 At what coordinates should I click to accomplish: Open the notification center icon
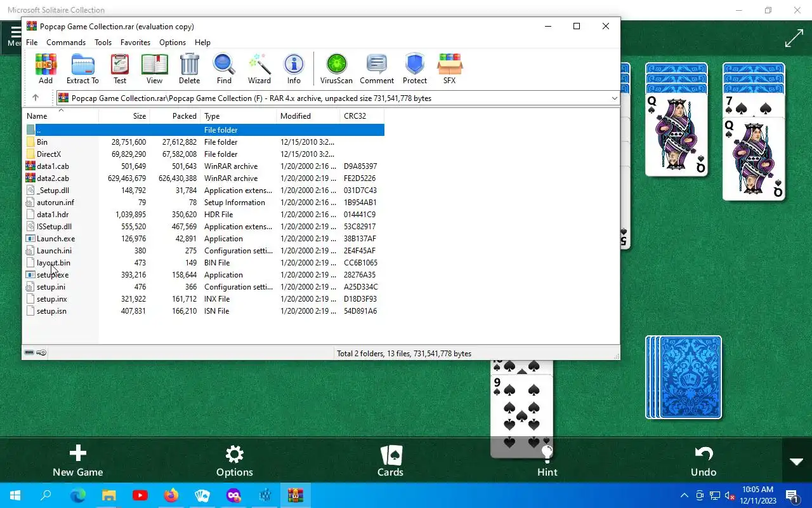click(x=792, y=495)
